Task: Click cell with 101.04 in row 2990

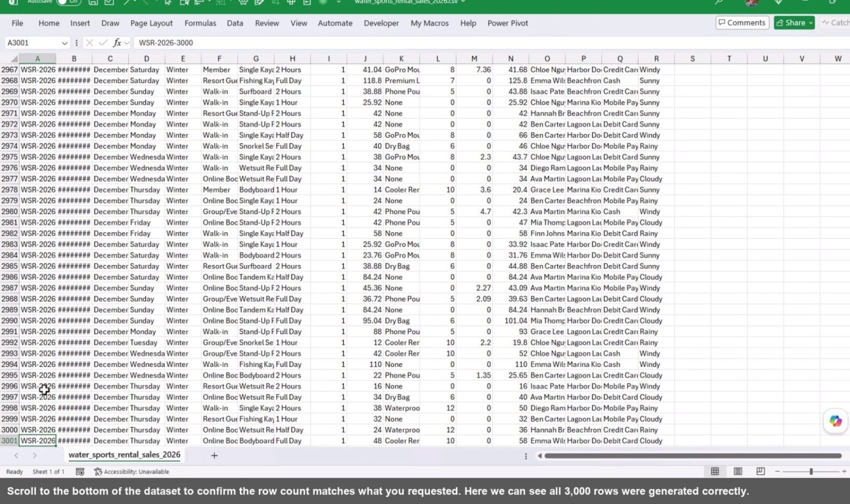Action: point(511,321)
